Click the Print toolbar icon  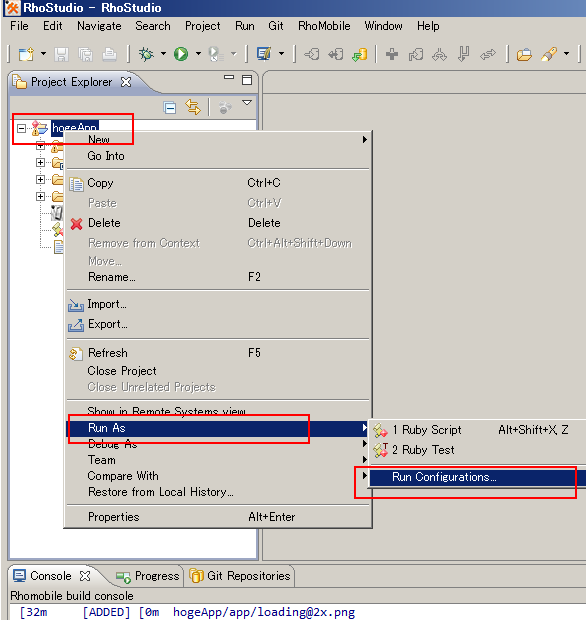[110, 54]
